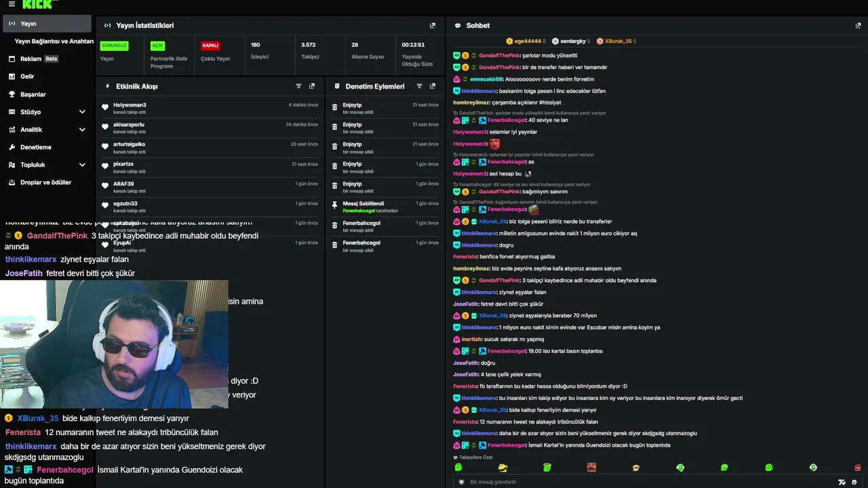868x488 pixels.
Task: Click the webcam overlay video
Action: (x=114, y=344)
